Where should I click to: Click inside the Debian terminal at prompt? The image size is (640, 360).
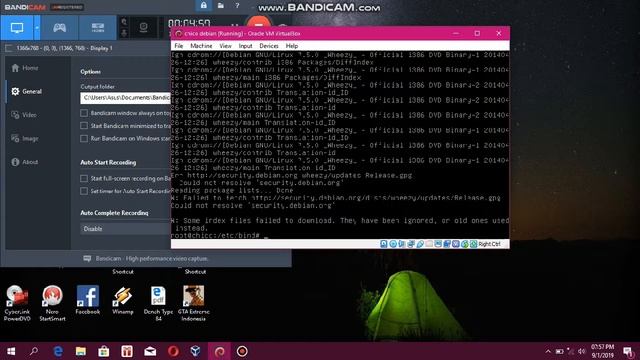coord(265,236)
